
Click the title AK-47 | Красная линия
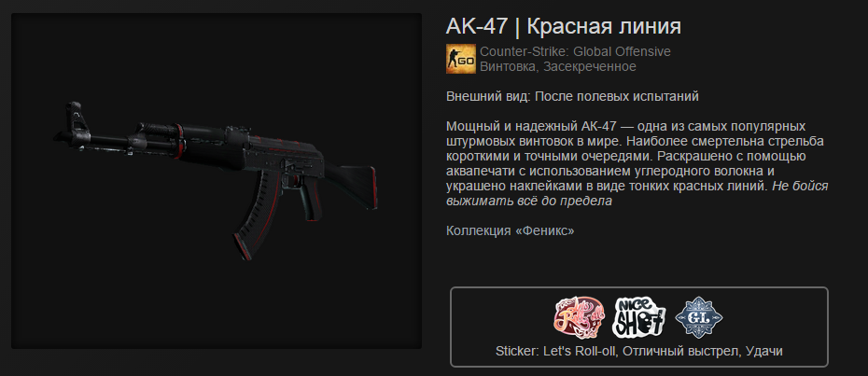coord(564,26)
